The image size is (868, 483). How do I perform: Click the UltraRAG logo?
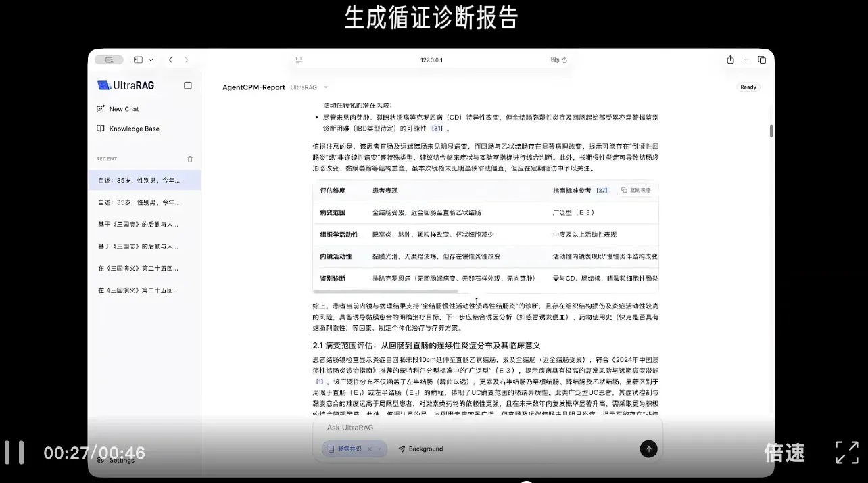click(125, 85)
